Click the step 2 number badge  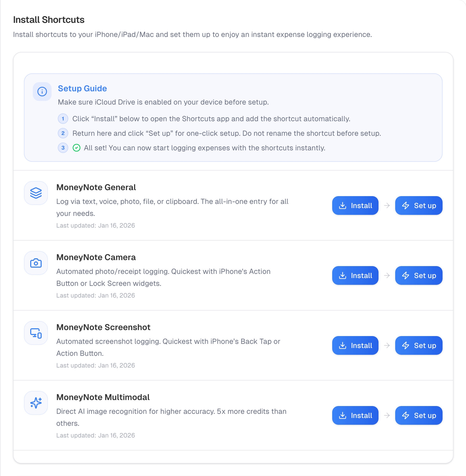click(x=63, y=133)
